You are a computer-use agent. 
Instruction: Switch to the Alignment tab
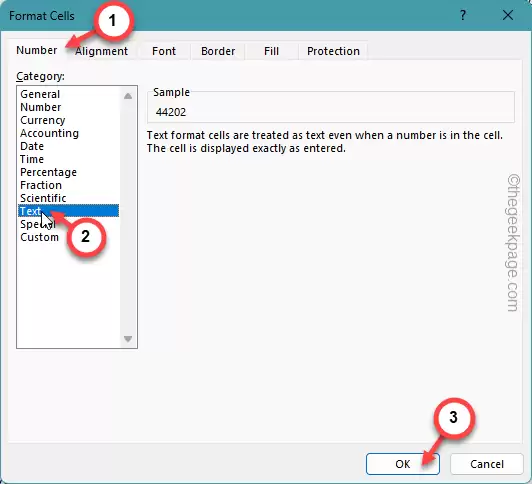click(x=101, y=51)
